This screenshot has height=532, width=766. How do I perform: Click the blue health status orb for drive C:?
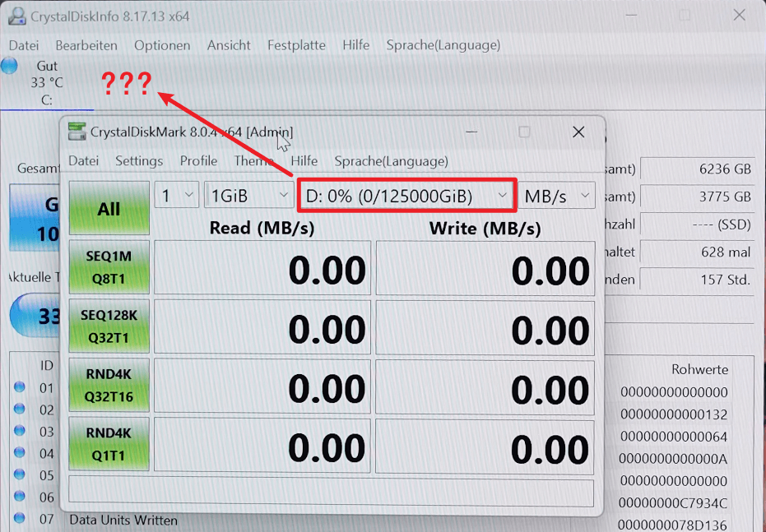tap(9, 66)
